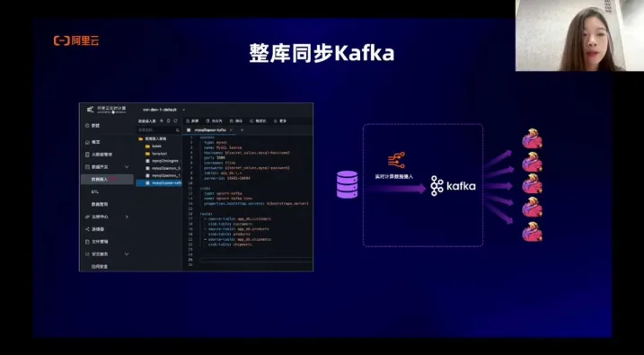The width and height of the screenshot is (644, 355).
Task: Collapse the 安全服务 sidebar section
Action: (127, 254)
